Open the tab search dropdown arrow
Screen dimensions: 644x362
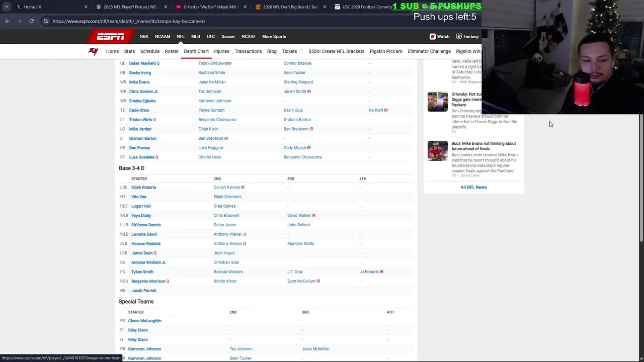click(x=7, y=7)
